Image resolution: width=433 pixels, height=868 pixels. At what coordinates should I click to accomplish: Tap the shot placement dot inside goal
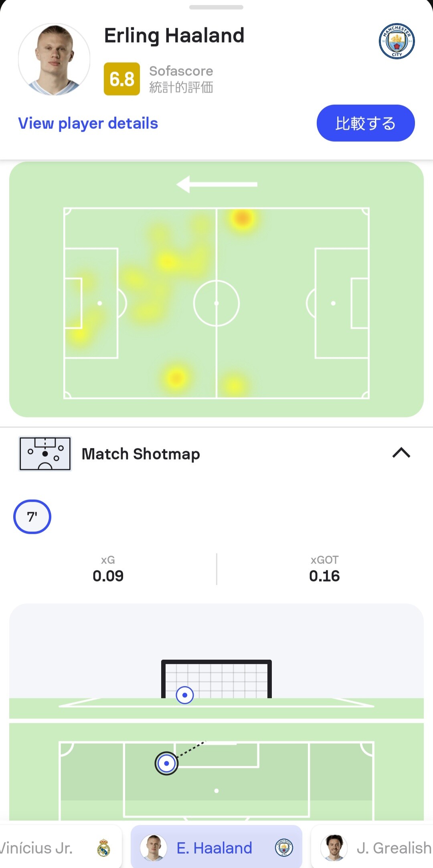(x=185, y=695)
